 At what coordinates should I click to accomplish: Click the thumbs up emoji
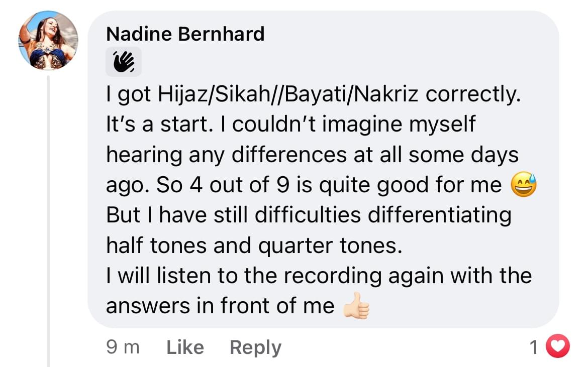point(357,306)
